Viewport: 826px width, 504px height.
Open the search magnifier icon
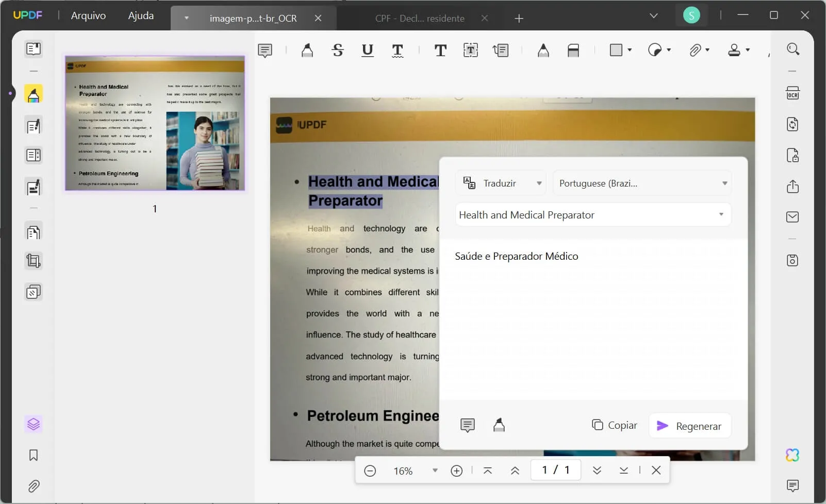pyautogui.click(x=793, y=49)
